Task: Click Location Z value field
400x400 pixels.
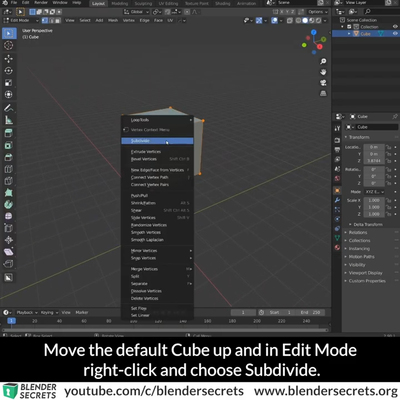Action: tap(374, 161)
